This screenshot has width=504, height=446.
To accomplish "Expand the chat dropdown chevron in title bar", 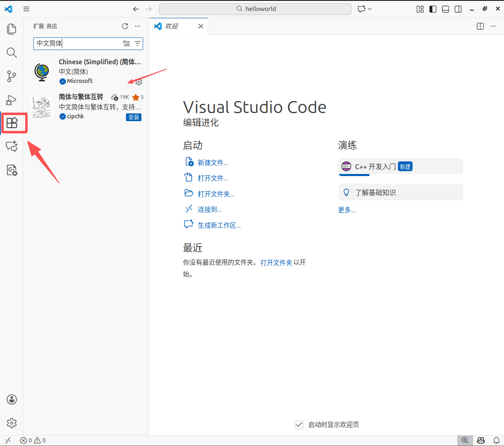I will point(370,9).
